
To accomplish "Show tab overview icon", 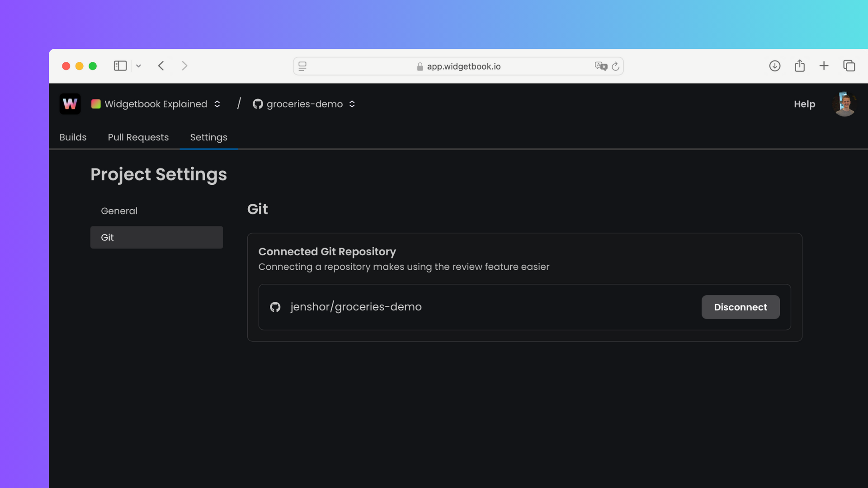I will click(x=849, y=66).
